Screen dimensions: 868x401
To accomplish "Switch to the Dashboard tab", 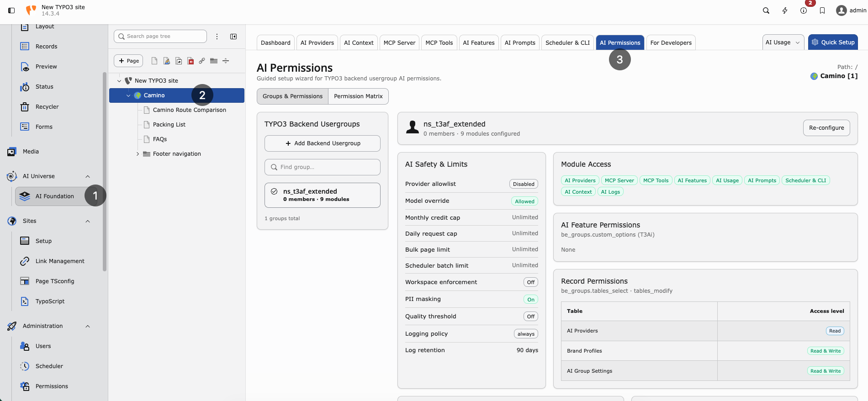I will point(275,42).
